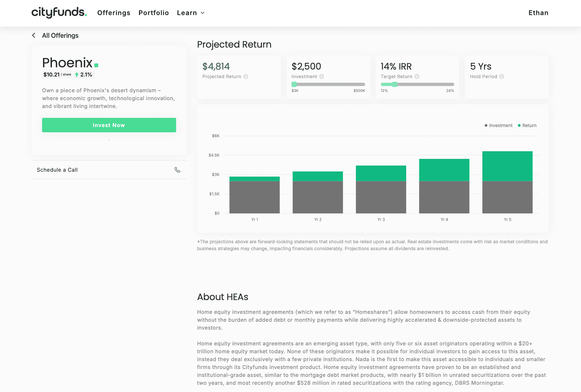The height and width of the screenshot is (392, 581).
Task: Click the green up arrow near 2.1%
Action: coord(77,75)
